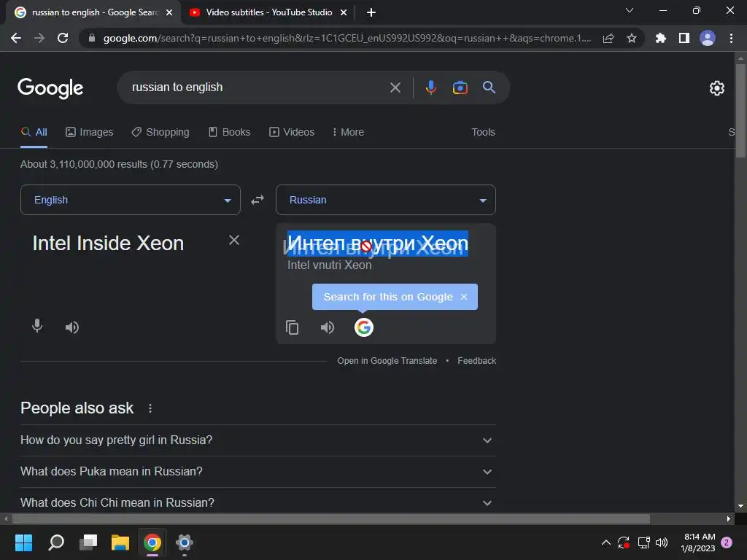
Task: Open File Explorer from taskbar
Action: tap(120, 542)
